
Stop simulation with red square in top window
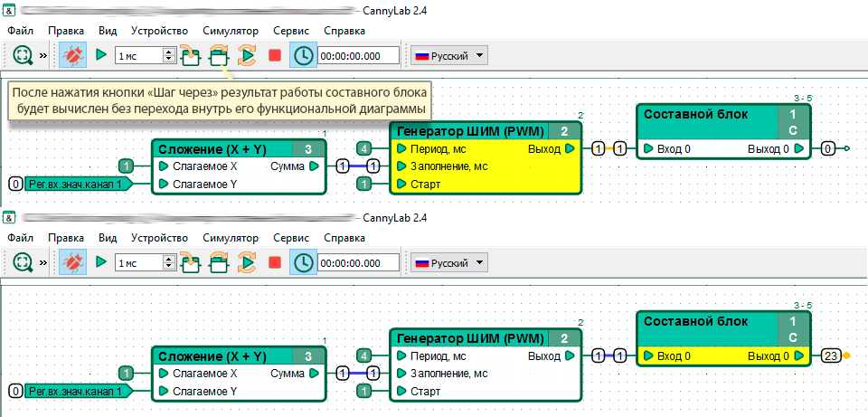275,55
